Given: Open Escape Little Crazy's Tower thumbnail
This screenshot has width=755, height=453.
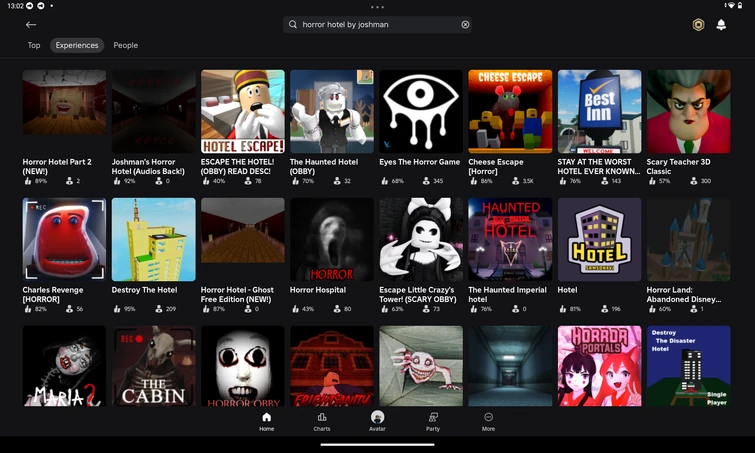Looking at the screenshot, I should tap(421, 239).
